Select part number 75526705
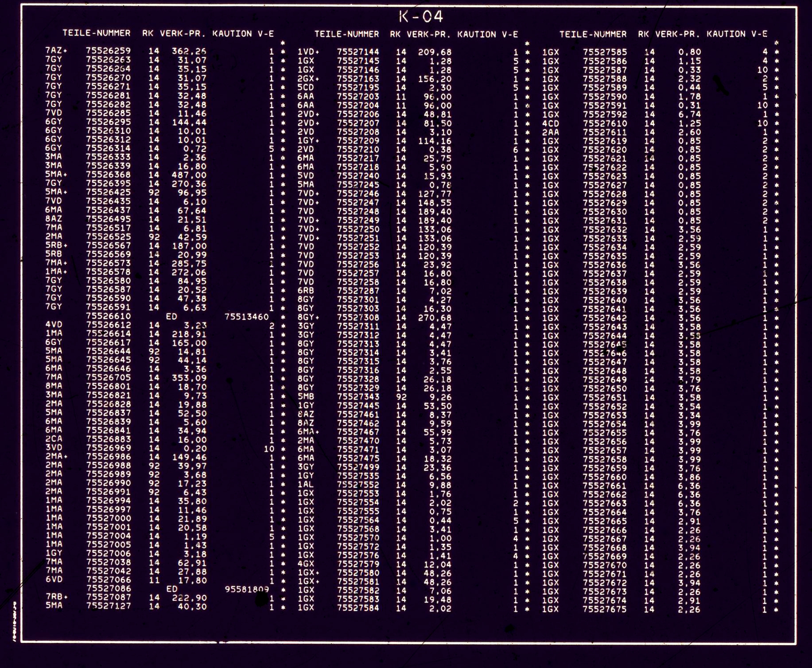Image resolution: width=812 pixels, height=668 pixels. (109, 377)
